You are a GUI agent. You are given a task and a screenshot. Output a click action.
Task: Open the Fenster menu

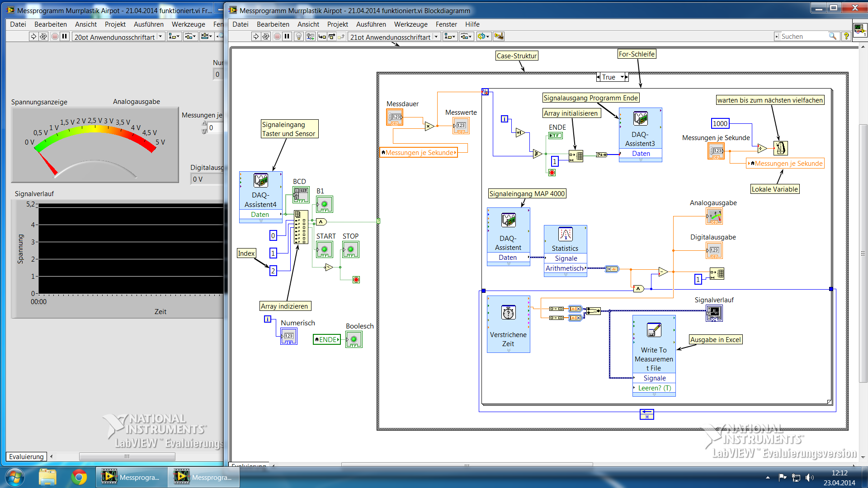click(446, 24)
